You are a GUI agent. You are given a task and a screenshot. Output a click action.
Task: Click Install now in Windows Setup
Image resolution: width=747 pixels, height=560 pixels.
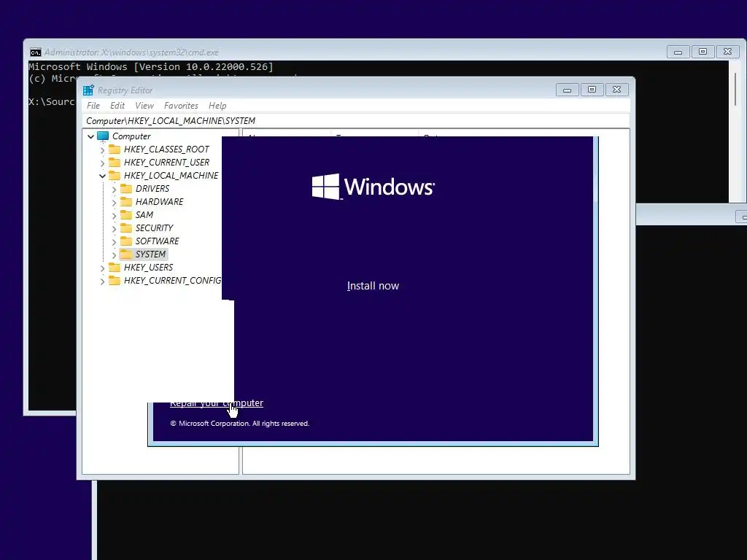click(373, 286)
